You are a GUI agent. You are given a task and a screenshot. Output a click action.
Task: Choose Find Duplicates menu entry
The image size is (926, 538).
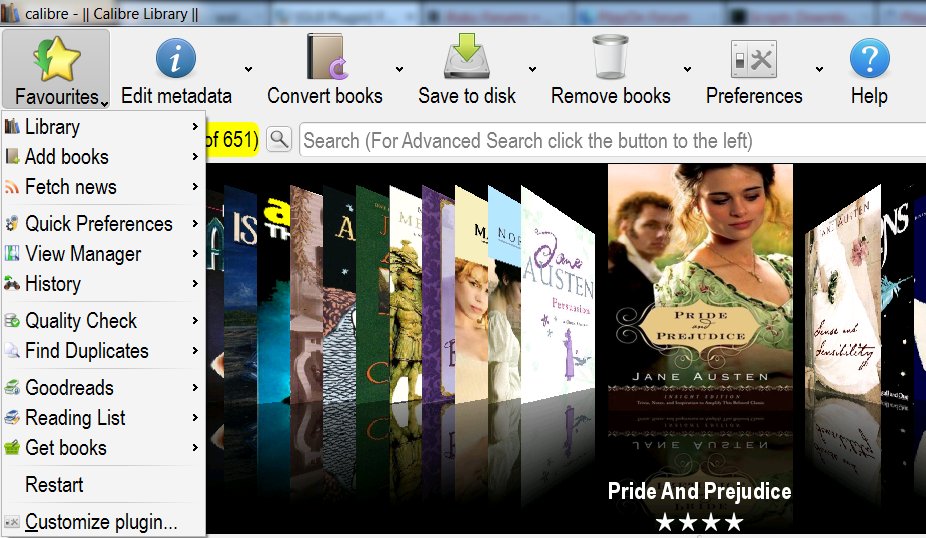pyautogui.click(x=103, y=351)
